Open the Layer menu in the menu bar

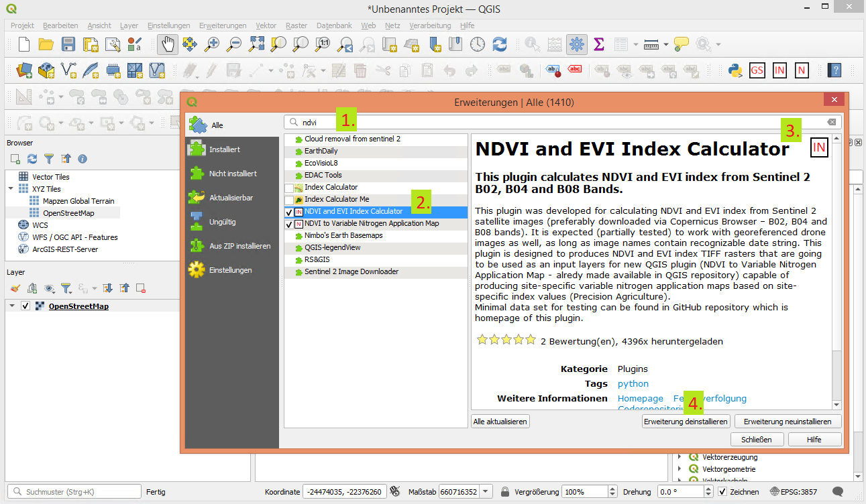click(x=129, y=25)
